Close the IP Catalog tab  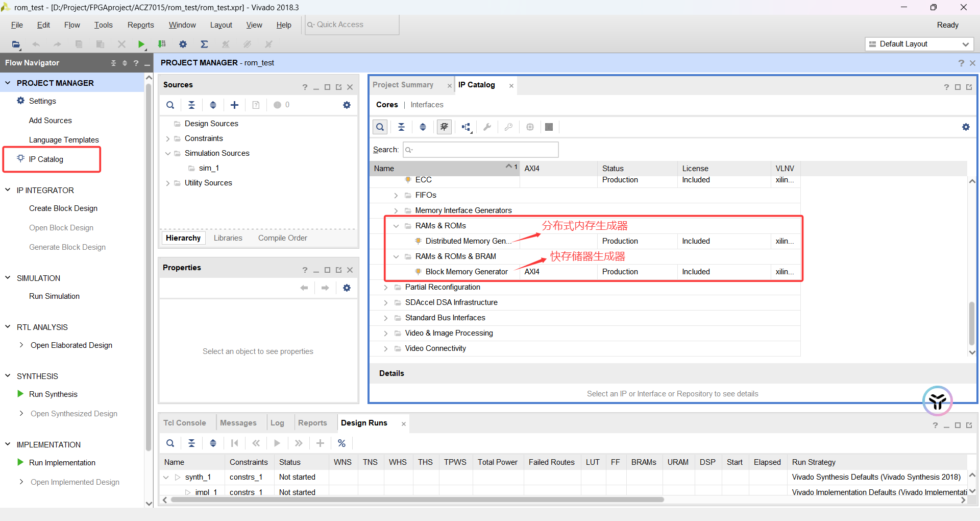coord(511,86)
